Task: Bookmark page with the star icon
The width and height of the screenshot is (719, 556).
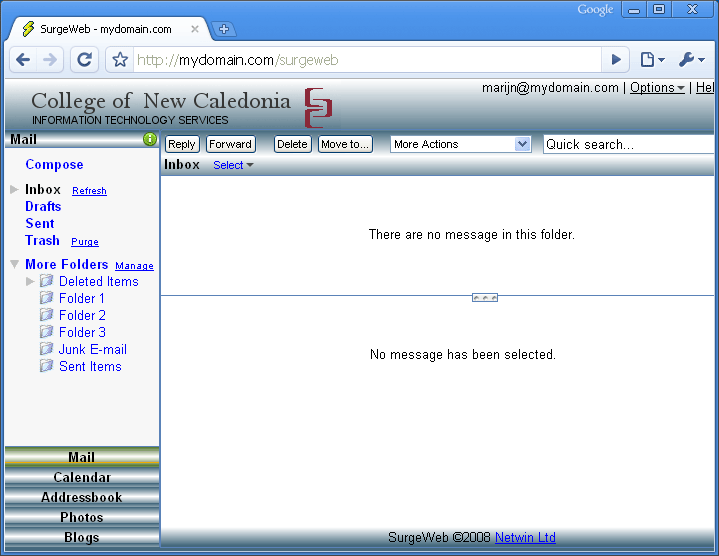Action: (120, 60)
